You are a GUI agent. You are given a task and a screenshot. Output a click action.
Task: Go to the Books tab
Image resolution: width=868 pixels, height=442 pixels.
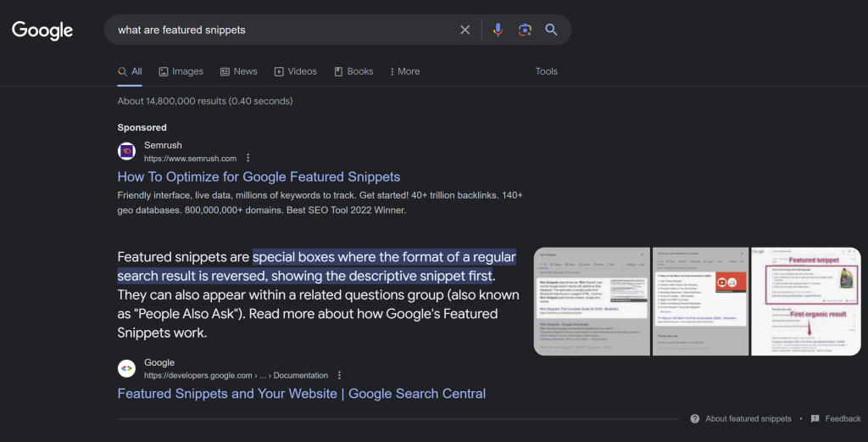[353, 71]
